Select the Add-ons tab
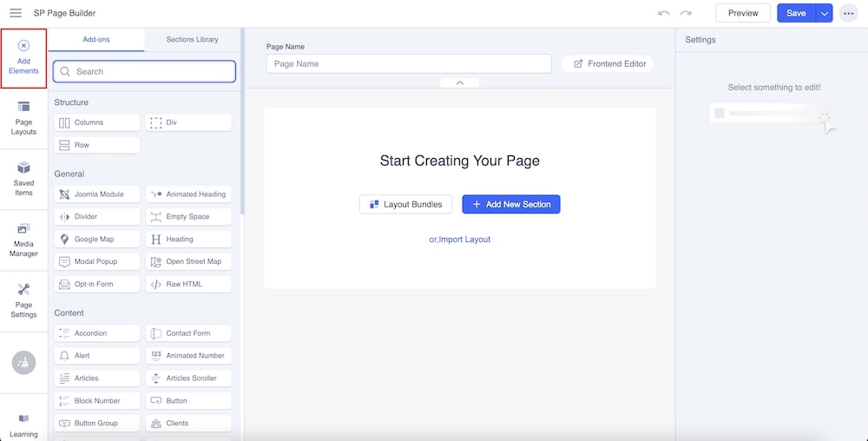 point(95,39)
